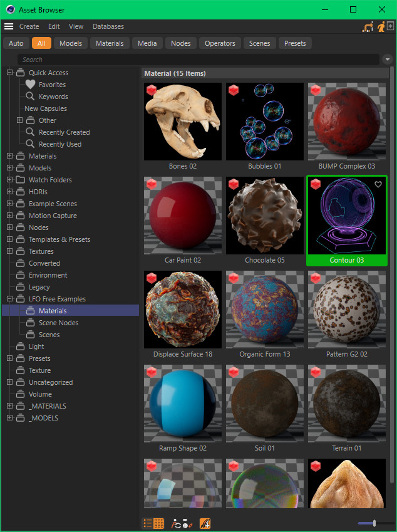Adjust the thumbnail size slider
397x532 pixels.
pos(374,523)
